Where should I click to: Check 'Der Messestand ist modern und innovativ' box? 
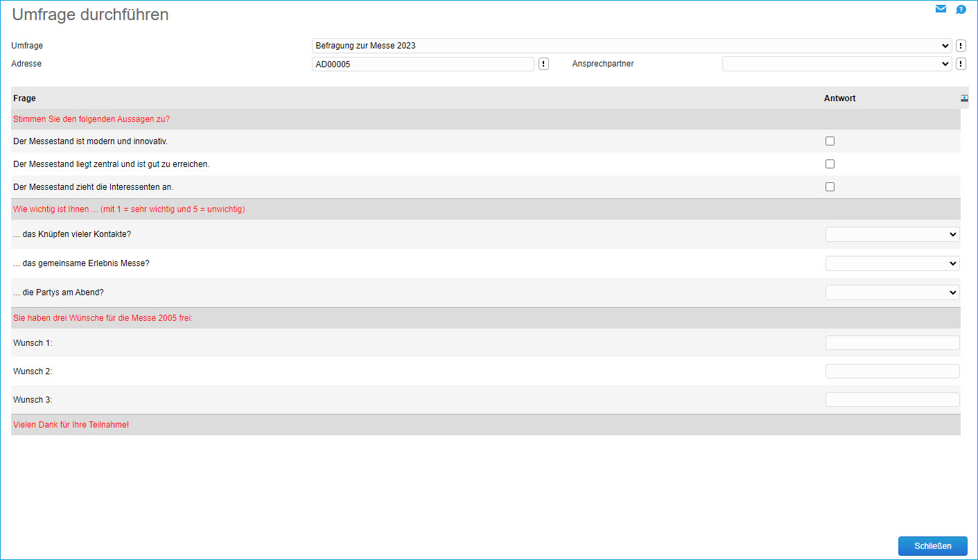[x=830, y=141]
